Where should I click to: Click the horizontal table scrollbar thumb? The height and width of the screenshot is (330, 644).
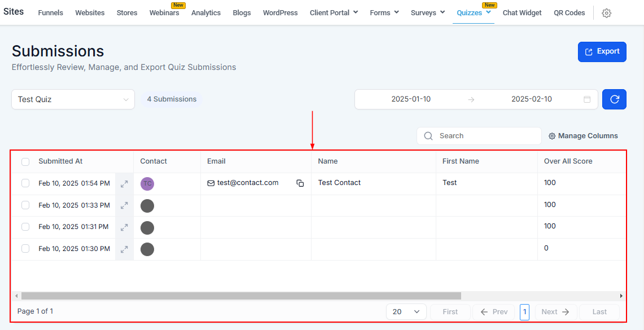click(241, 296)
